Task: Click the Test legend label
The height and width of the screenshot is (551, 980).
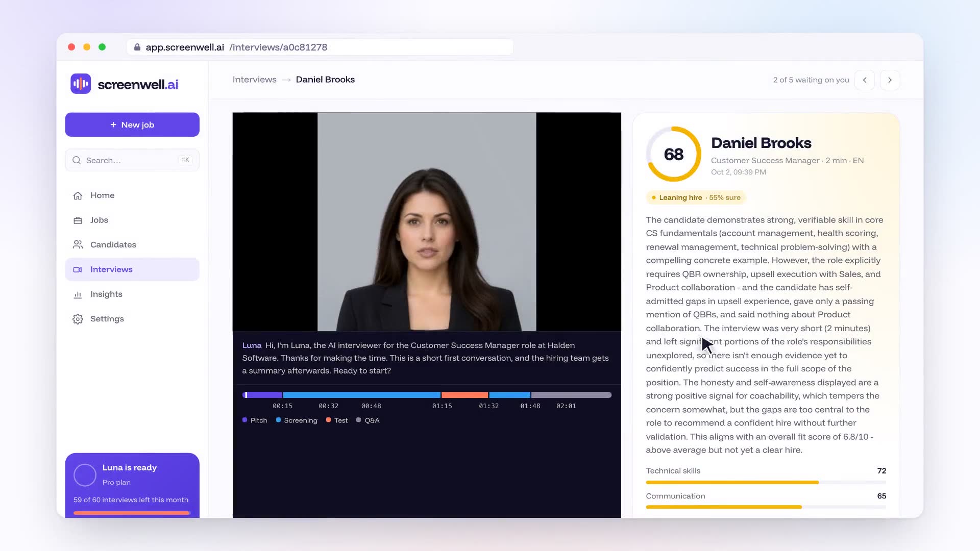Action: point(341,420)
